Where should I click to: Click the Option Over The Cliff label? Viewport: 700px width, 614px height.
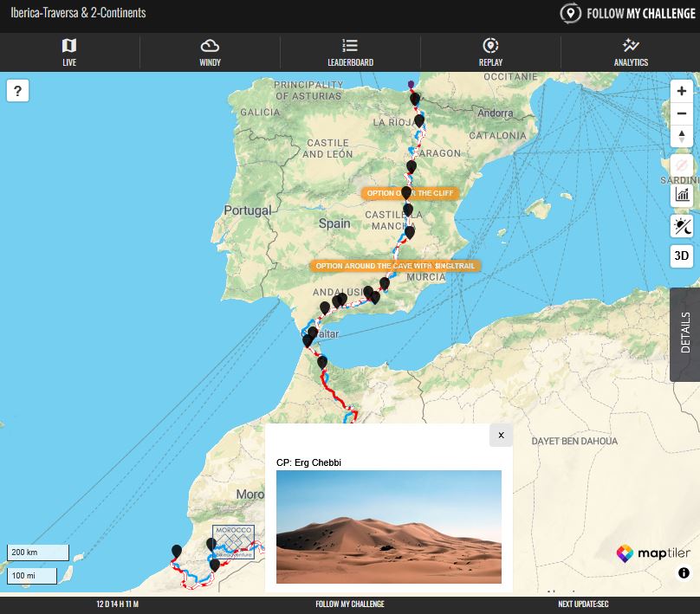point(410,193)
